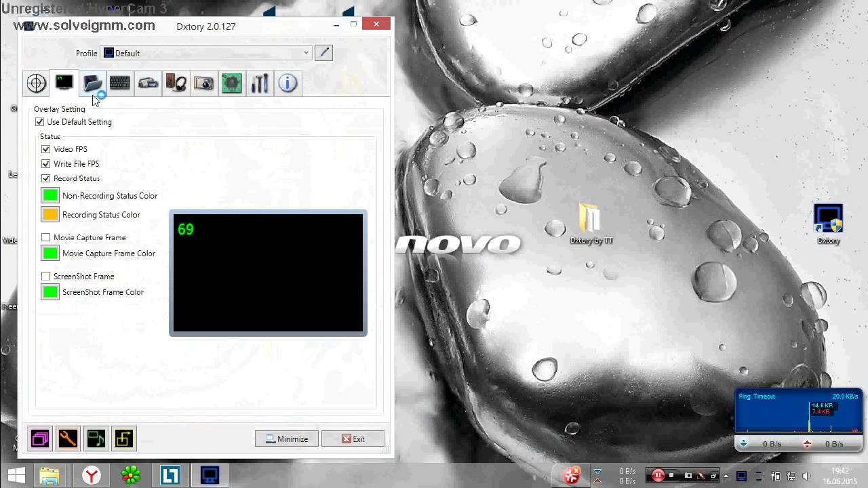
Task: Click the yellow export arrow icon at bottom
Action: [x=123, y=439]
